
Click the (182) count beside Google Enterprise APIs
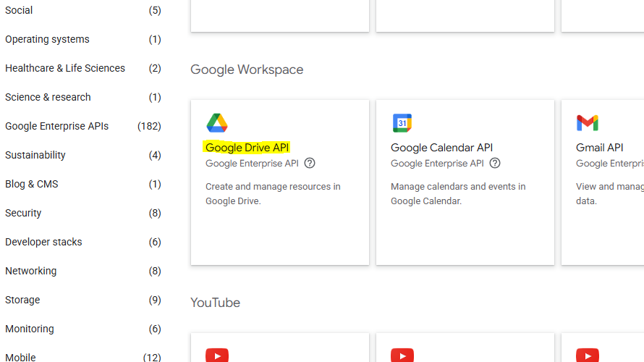149,126
